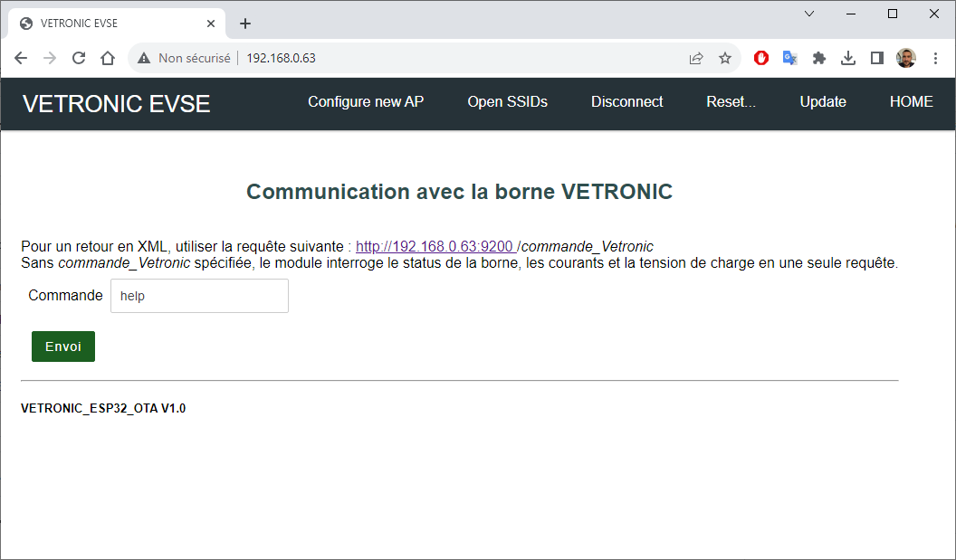Click the address bar URL 192.168.0.63

point(281,58)
